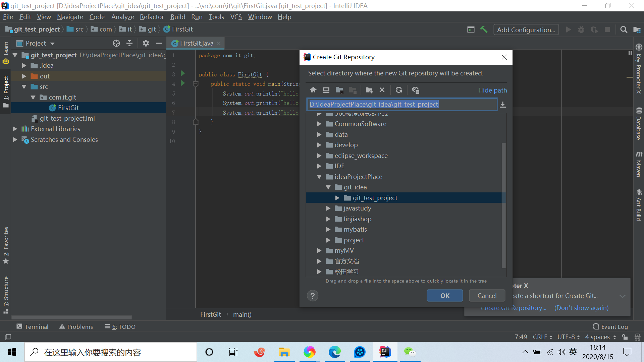This screenshot has height=362, width=644.
Task: Click the desktop directory icon in dialog
Action: point(326,90)
